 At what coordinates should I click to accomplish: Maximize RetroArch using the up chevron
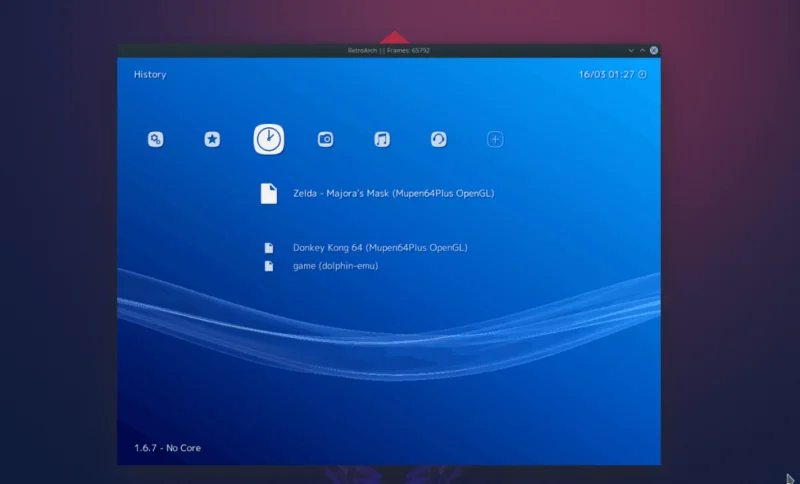tap(642, 50)
